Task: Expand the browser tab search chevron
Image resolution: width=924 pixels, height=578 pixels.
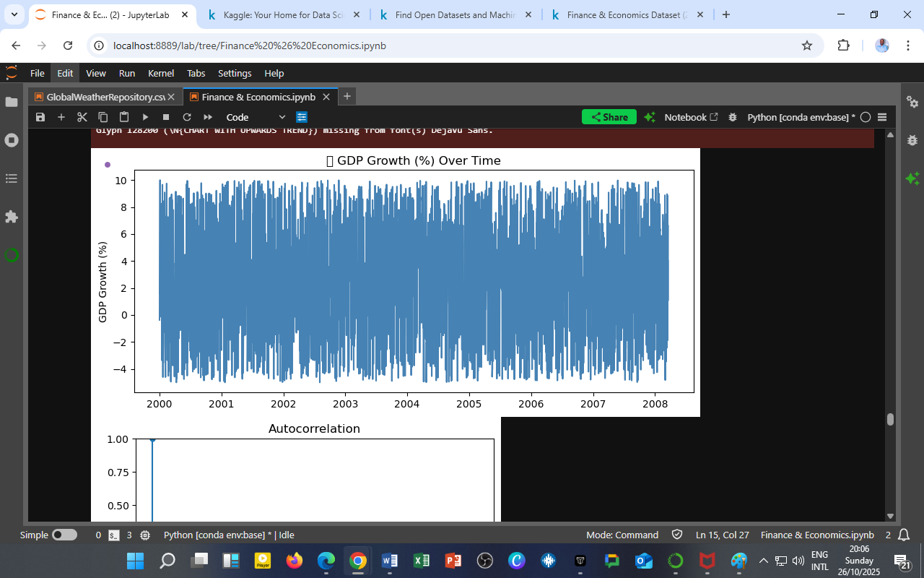Action: 14,14
